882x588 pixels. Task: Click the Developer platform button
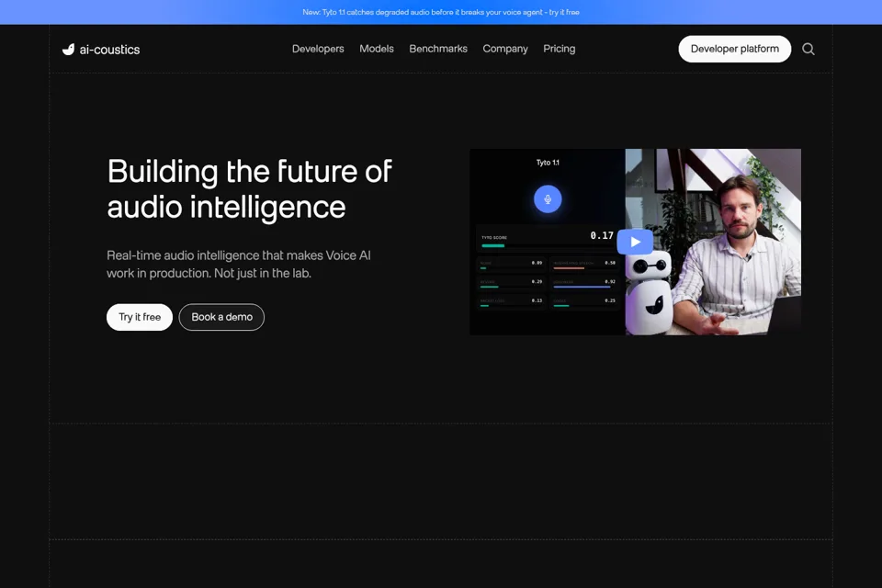pyautogui.click(x=735, y=49)
